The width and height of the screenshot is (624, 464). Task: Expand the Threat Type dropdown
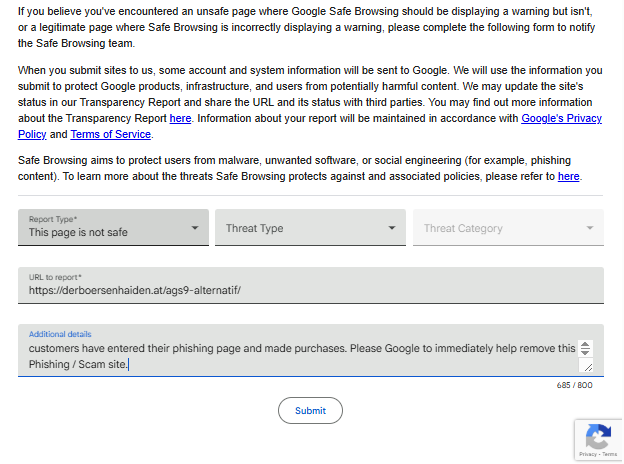tap(310, 228)
